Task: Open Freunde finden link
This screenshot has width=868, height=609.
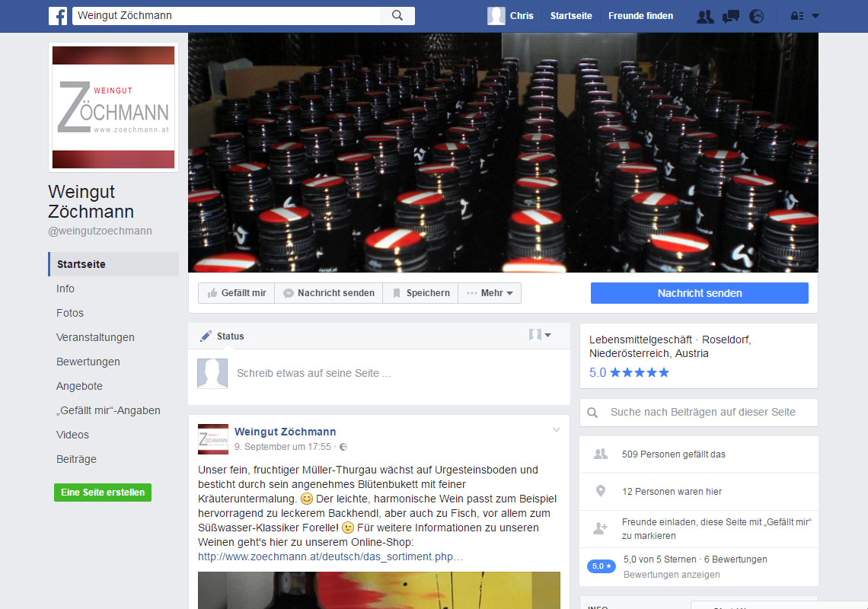Action: 640,15
